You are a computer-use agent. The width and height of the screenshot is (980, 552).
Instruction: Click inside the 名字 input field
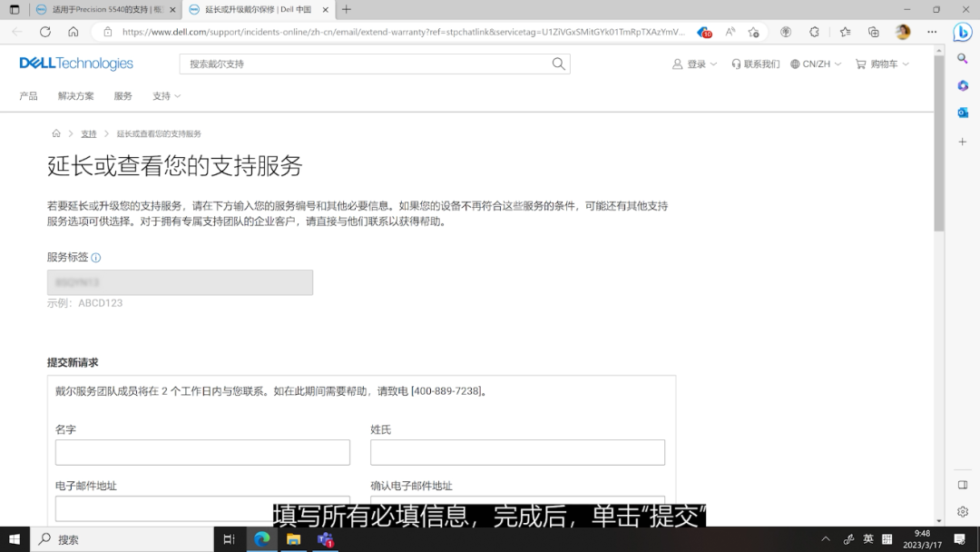coord(201,451)
